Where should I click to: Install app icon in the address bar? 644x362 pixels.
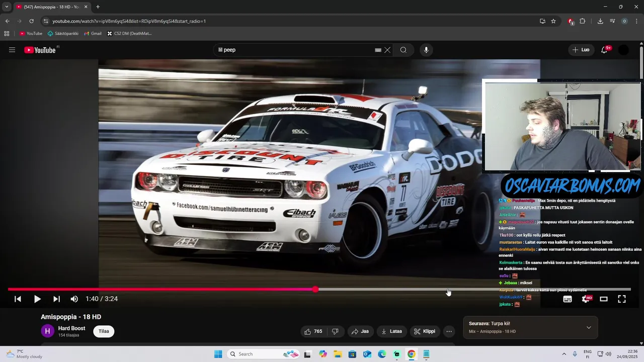point(542,21)
